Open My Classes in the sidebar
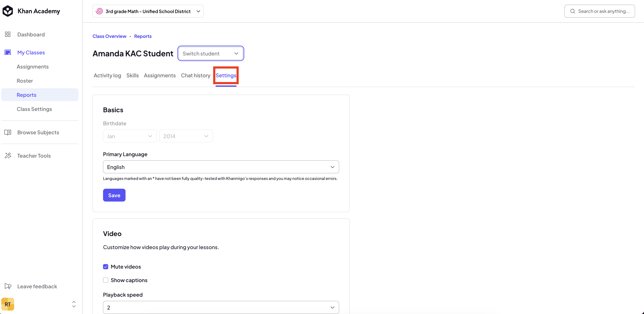Viewport: 644px width, 314px height. [31, 52]
